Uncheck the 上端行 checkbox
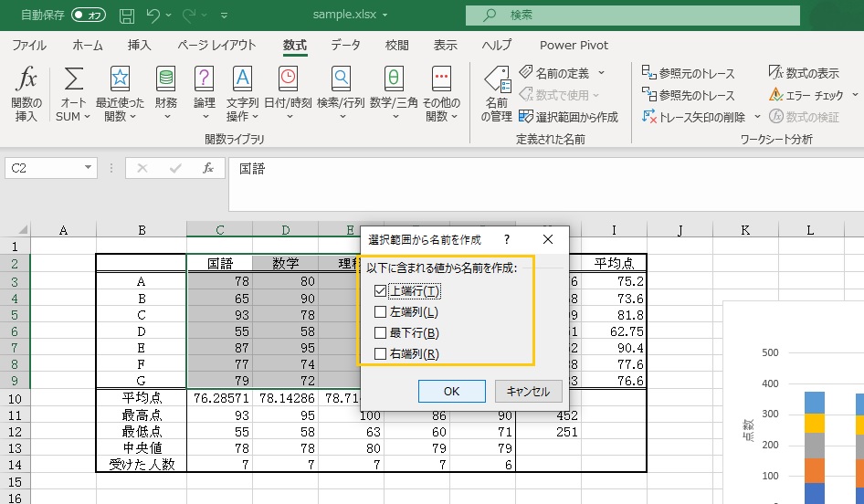The height and width of the screenshot is (504, 864). coord(381,291)
